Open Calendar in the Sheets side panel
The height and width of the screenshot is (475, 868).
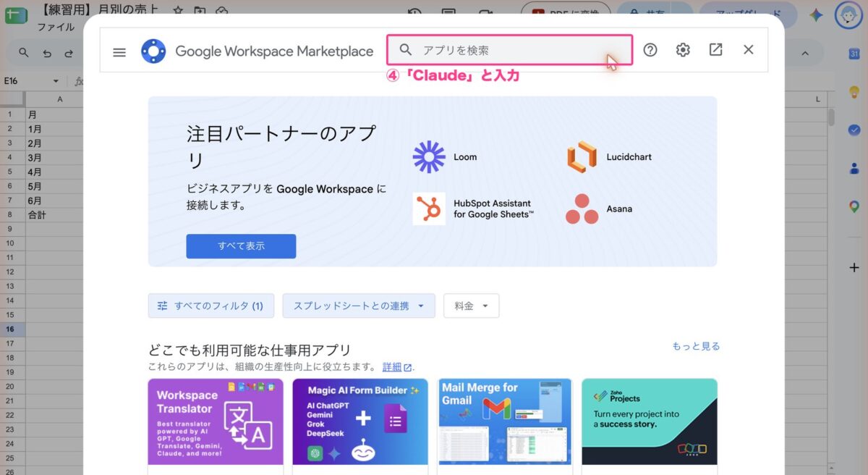[854, 54]
